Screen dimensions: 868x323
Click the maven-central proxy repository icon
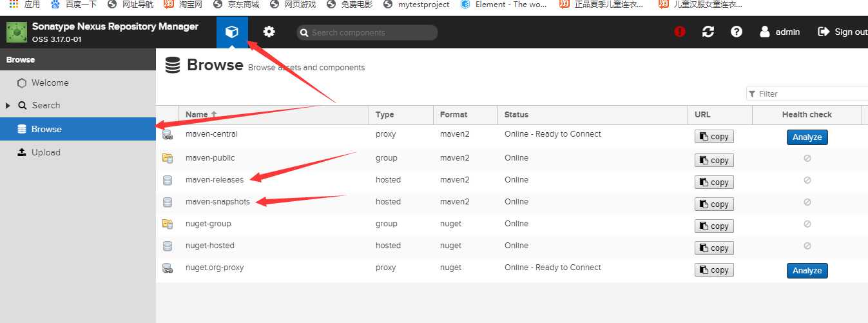point(168,135)
